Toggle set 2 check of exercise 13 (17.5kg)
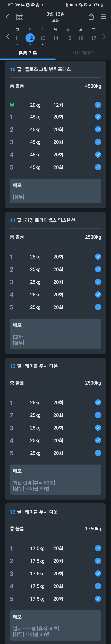 tap(98, 561)
